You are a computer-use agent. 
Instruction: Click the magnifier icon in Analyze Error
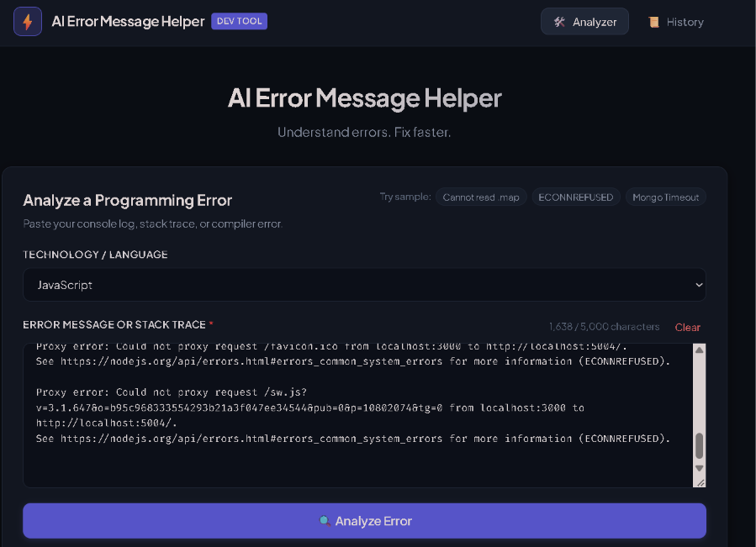click(x=325, y=520)
